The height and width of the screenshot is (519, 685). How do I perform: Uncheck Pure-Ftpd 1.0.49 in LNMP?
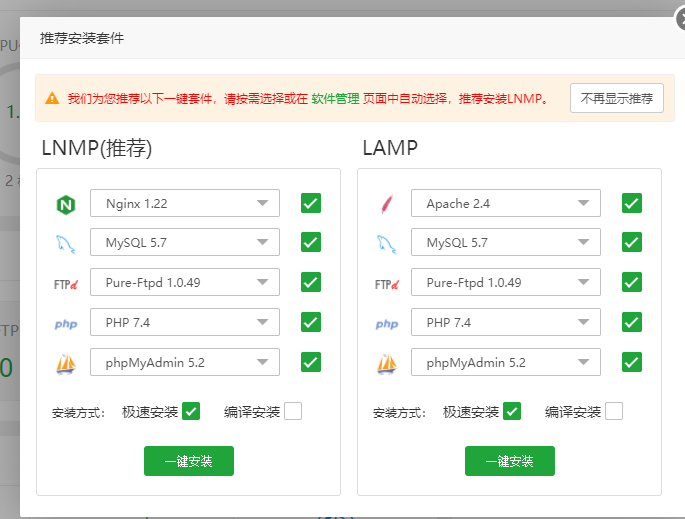pyautogui.click(x=311, y=282)
